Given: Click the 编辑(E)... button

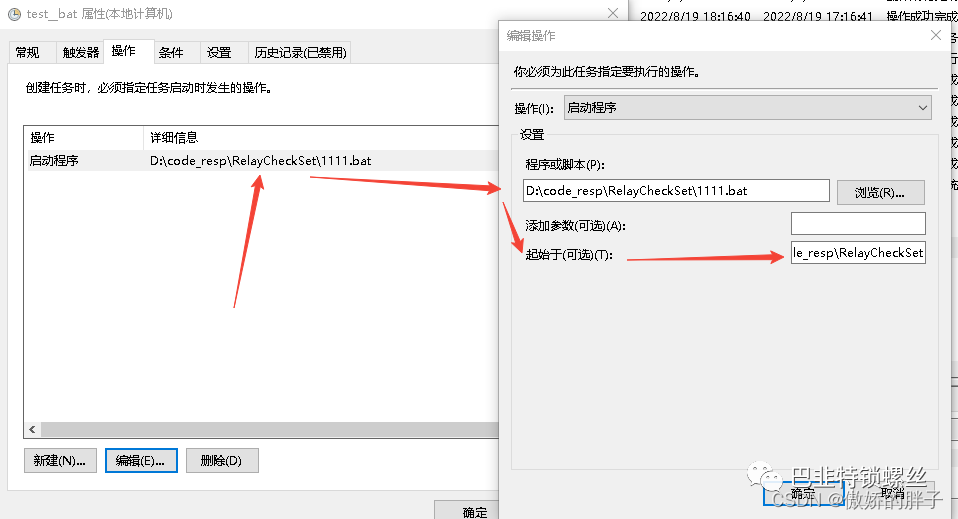Looking at the screenshot, I should coord(141,460).
